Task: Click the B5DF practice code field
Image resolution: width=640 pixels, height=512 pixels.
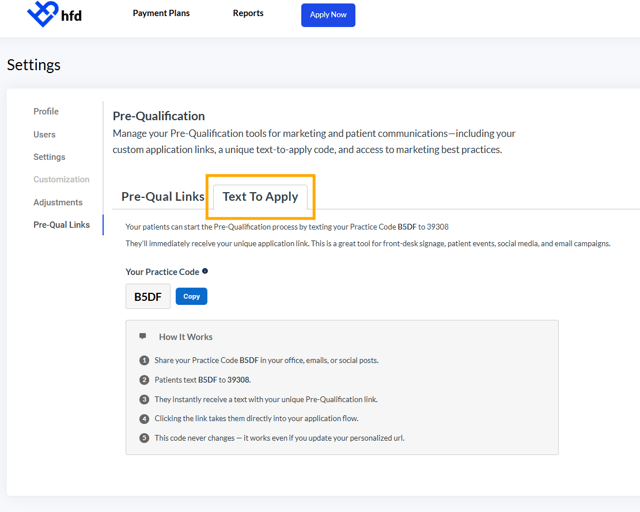Action: coord(148,296)
